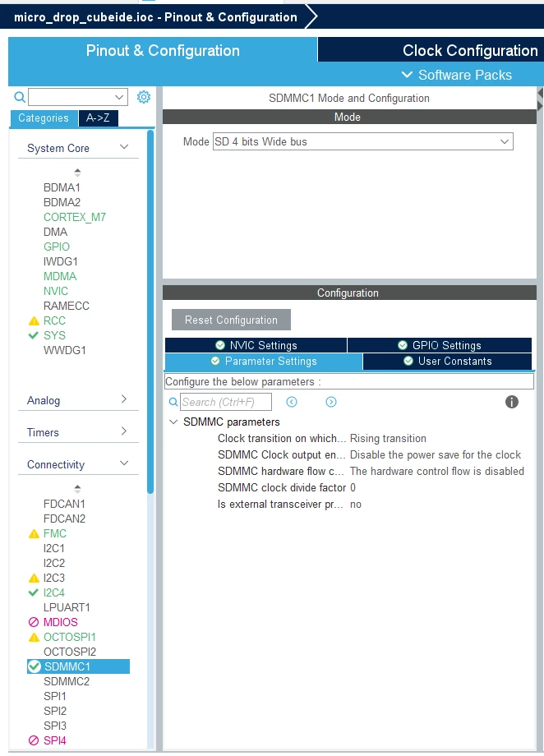Select BDMA2 in System Core
This screenshot has width=544, height=756.
(62, 202)
